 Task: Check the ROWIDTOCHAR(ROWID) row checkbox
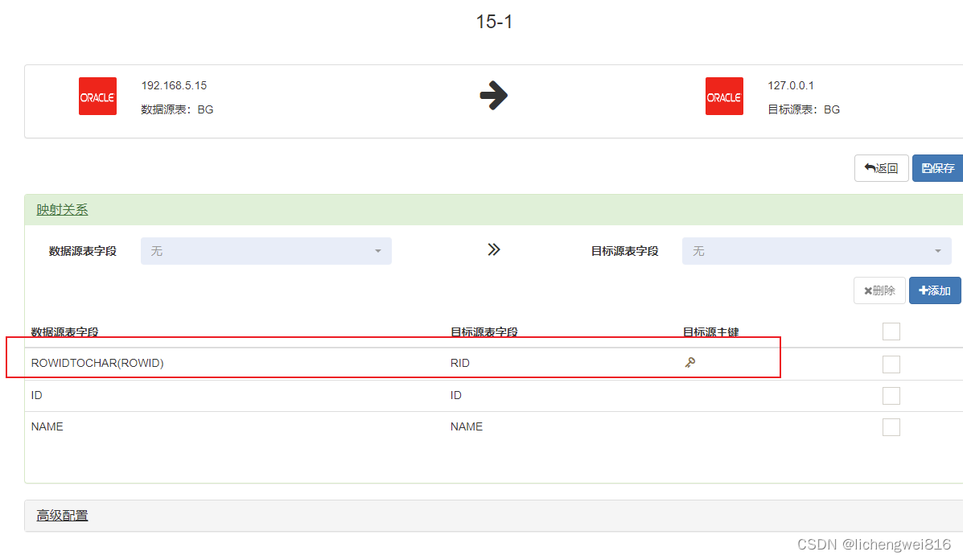tap(891, 364)
